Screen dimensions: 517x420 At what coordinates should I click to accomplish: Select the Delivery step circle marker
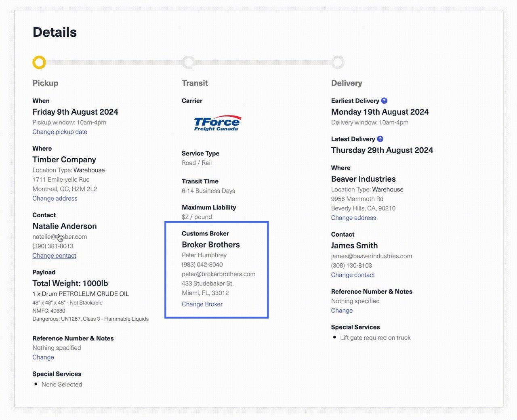point(338,63)
